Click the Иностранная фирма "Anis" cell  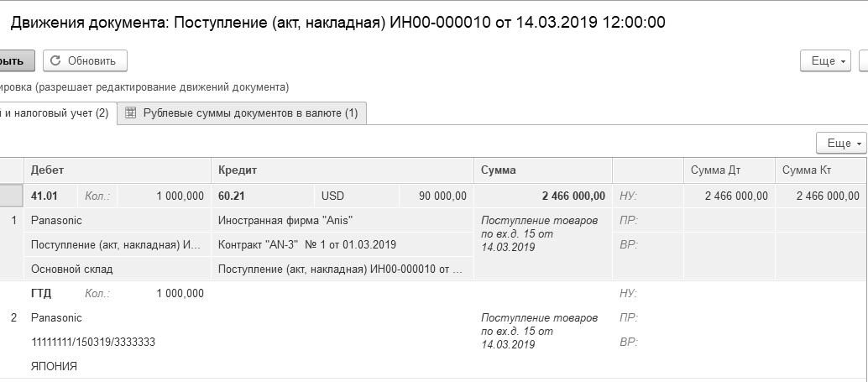coord(285,220)
